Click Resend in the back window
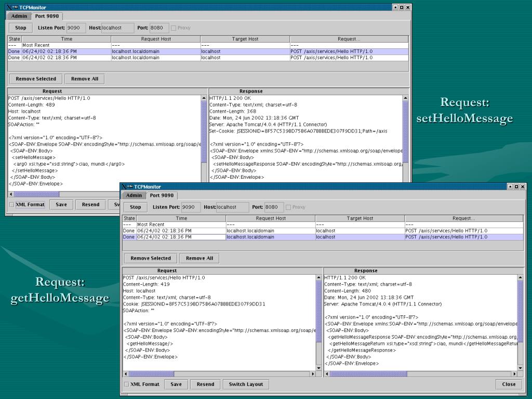Screen dimensions: 532x399 point(90,205)
